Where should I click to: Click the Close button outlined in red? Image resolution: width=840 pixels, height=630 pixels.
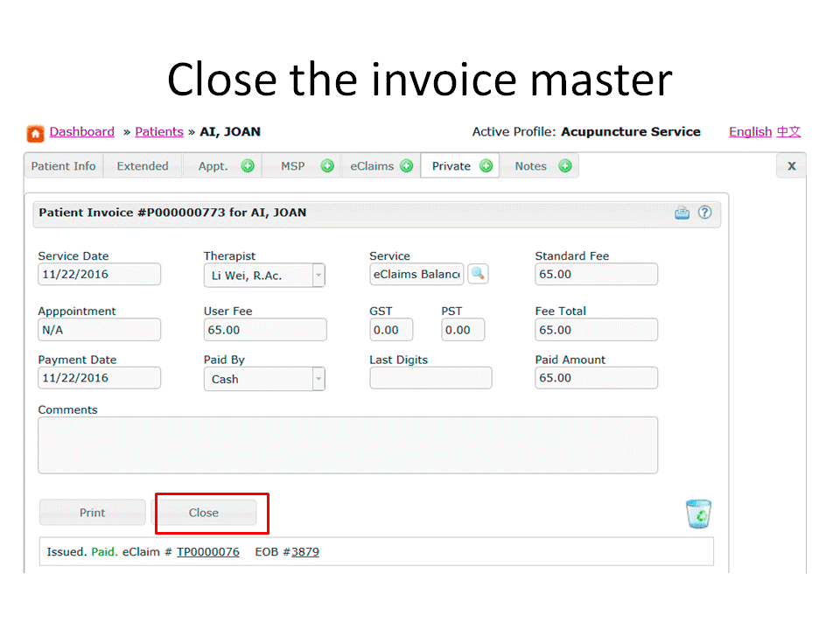coord(202,513)
